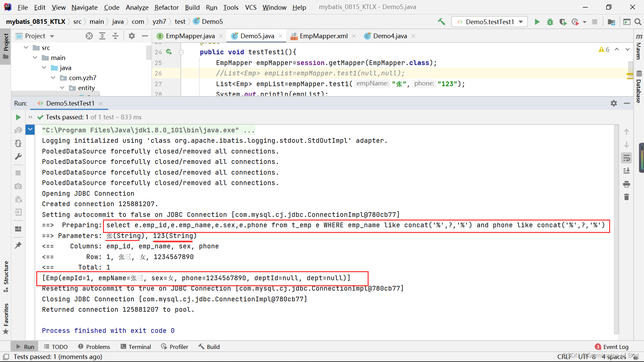The height and width of the screenshot is (362, 644).
Task: Toggle soft-wrap in console output
Action: 626,158
